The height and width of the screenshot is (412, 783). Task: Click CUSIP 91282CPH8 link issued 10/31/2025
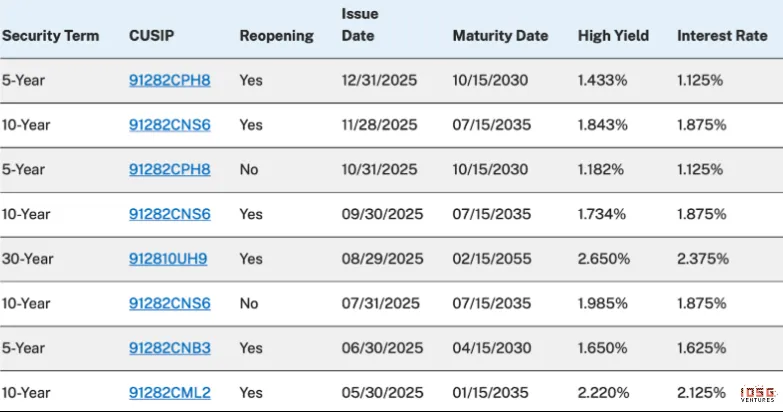click(x=169, y=170)
